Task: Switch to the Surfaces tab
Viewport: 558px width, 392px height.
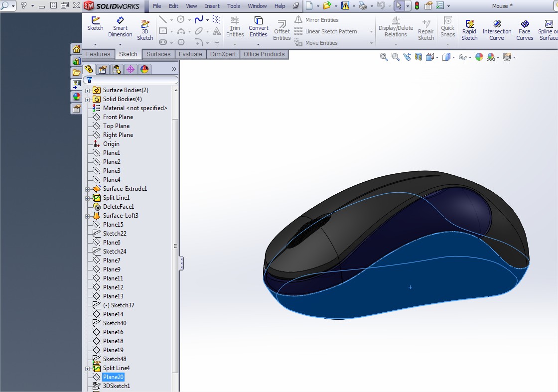Action: pos(158,54)
